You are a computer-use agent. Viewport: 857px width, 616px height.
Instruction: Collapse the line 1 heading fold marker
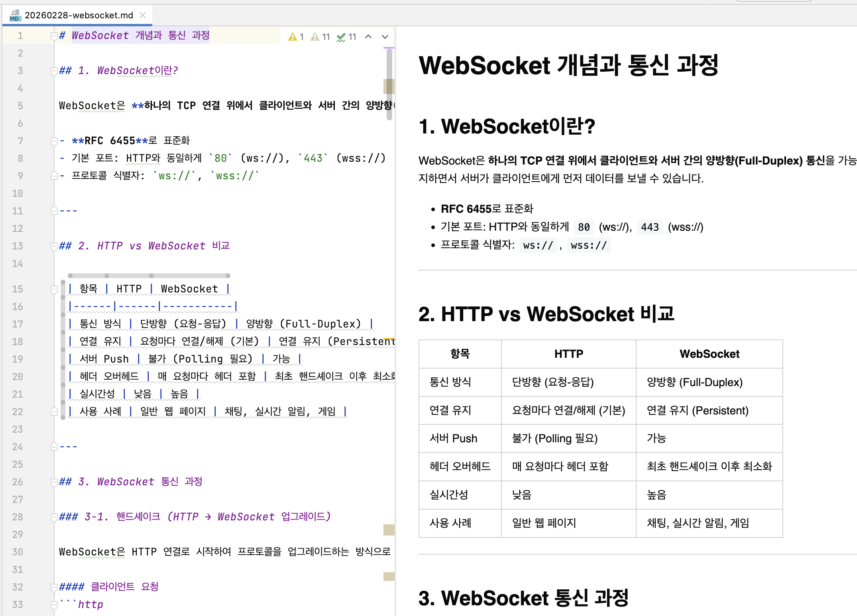point(54,36)
